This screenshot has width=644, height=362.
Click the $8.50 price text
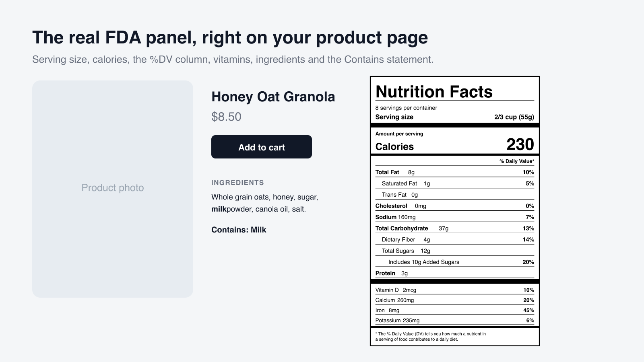coord(226,117)
